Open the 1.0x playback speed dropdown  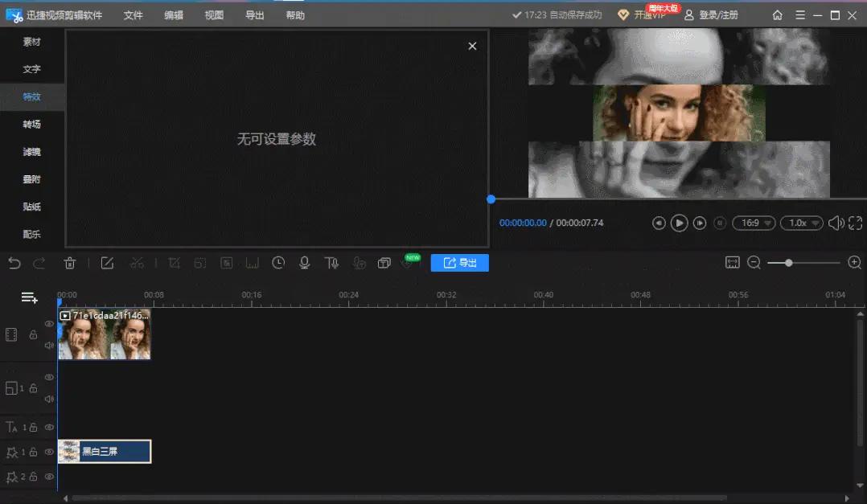point(802,223)
